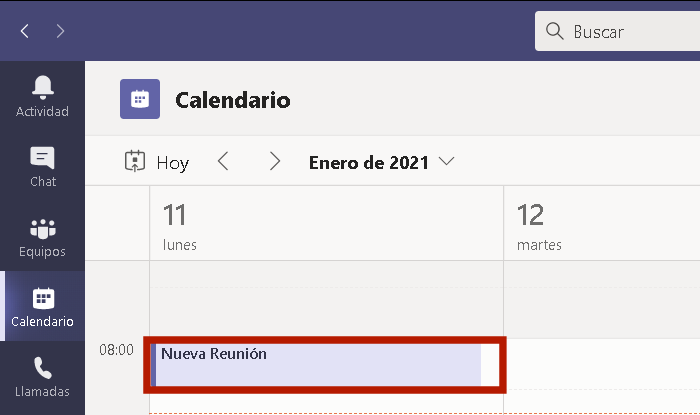The height and width of the screenshot is (415, 700).
Task: Select the 11 lunes day header
Action: (326, 223)
